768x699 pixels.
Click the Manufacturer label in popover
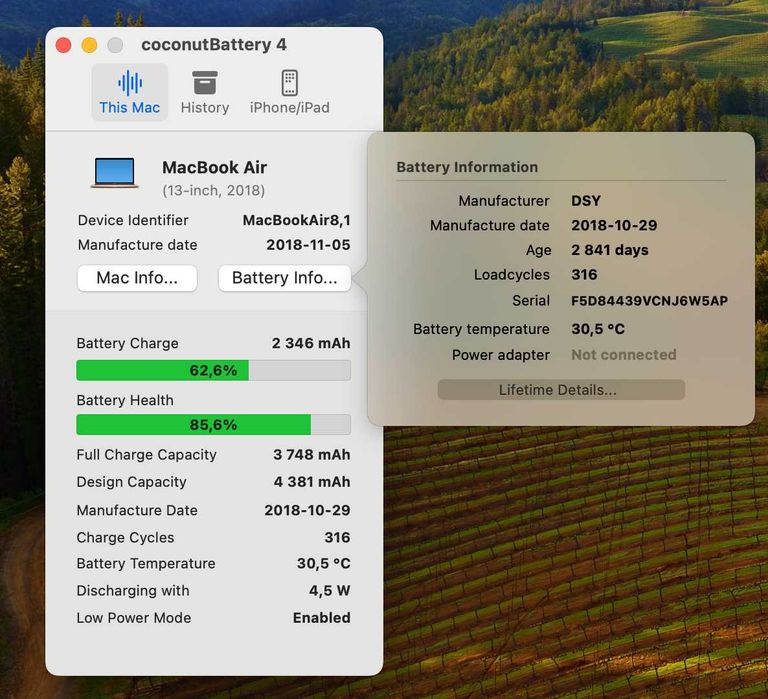click(x=504, y=201)
